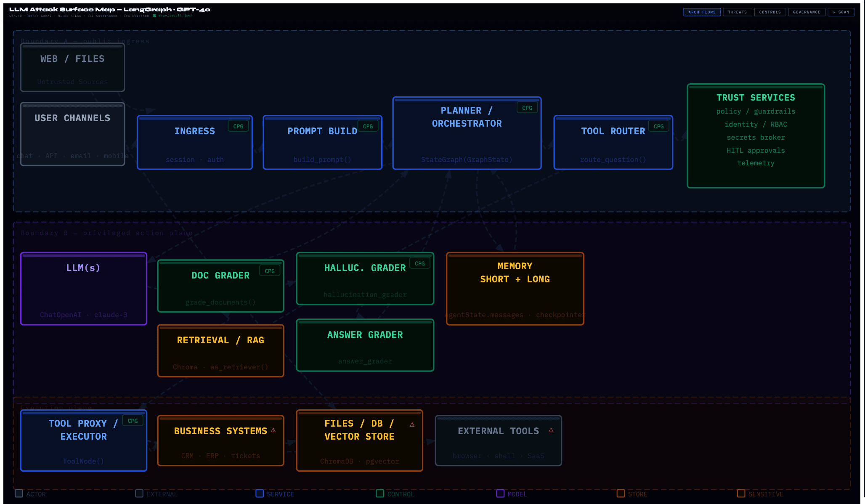This screenshot has height=504, width=865.
Task: Click warning triangle on FILES / DB / VECTOR STORE
Action: [x=412, y=424]
